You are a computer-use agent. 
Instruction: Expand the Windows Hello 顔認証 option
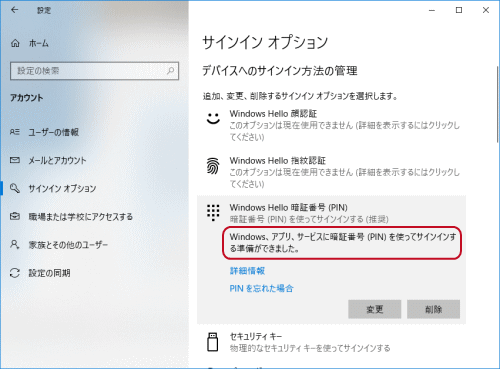[331, 125]
